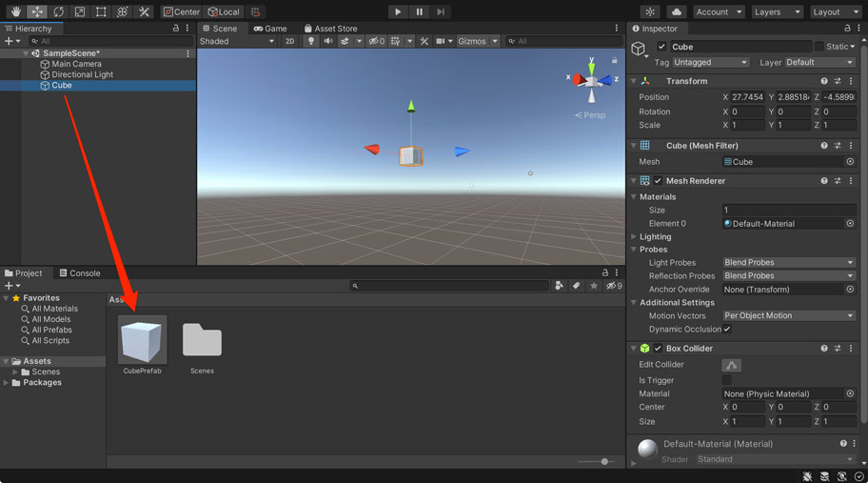The width and height of the screenshot is (868, 483).
Task: Open the Inspector tab
Action: (655, 29)
